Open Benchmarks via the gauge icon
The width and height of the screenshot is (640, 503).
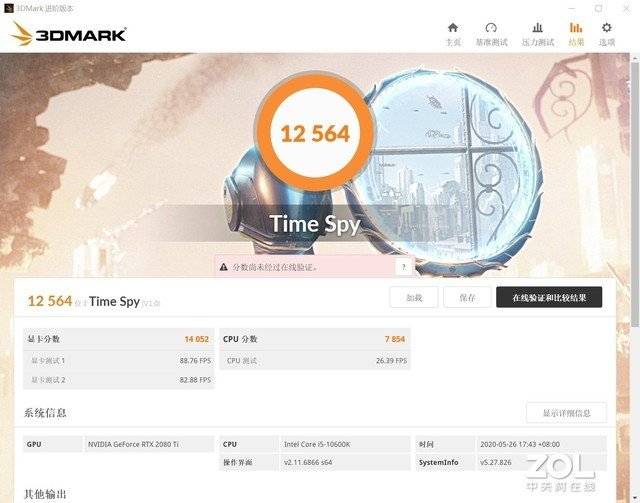(x=491, y=28)
